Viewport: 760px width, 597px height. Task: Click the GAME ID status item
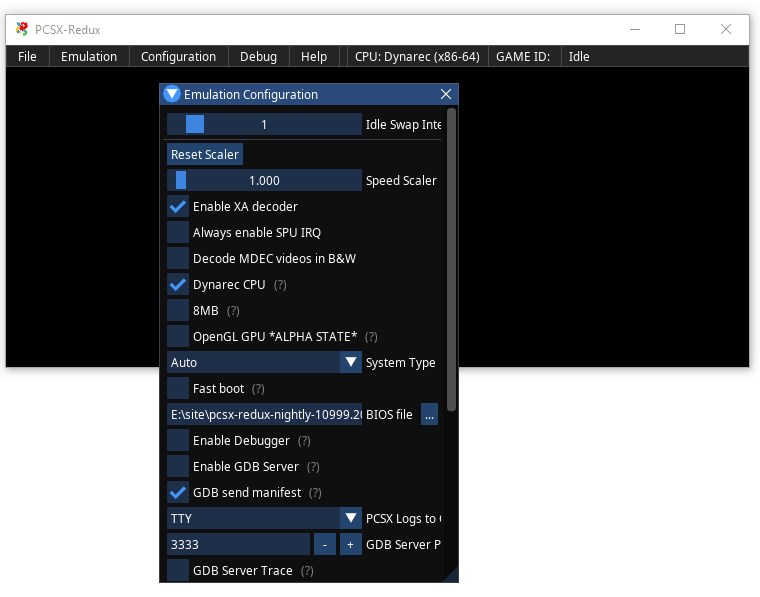click(x=522, y=57)
